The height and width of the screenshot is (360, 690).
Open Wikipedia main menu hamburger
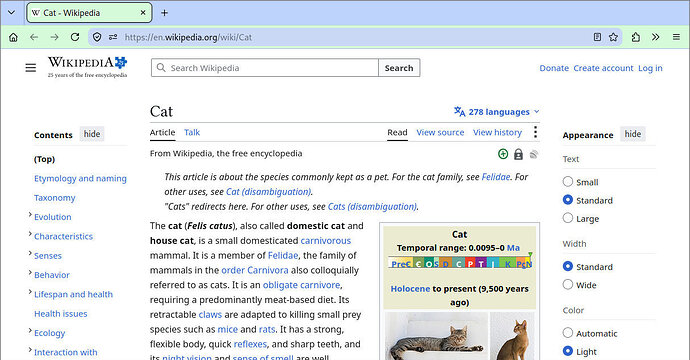[30, 68]
